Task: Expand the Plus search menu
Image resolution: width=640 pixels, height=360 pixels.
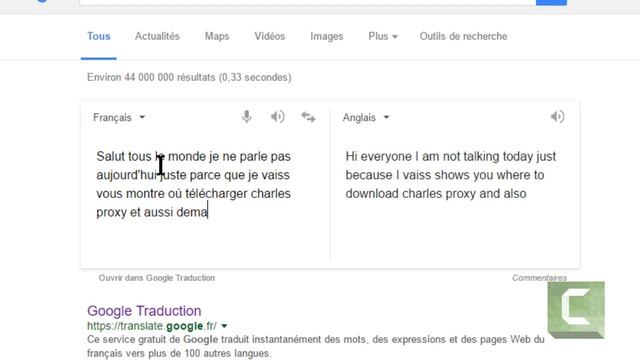Action: pos(382,36)
